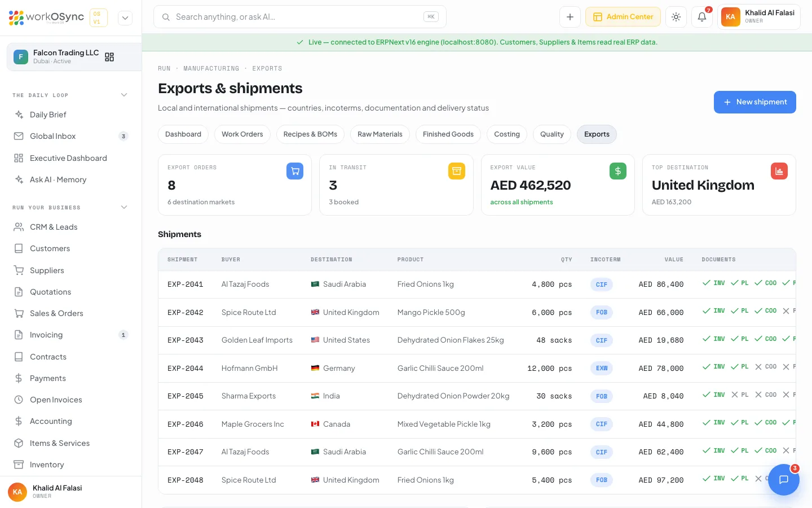Screen dimensions: 812x508
Task: Click the FOB incoterm badge for EXP-2042
Action: [602, 313]
